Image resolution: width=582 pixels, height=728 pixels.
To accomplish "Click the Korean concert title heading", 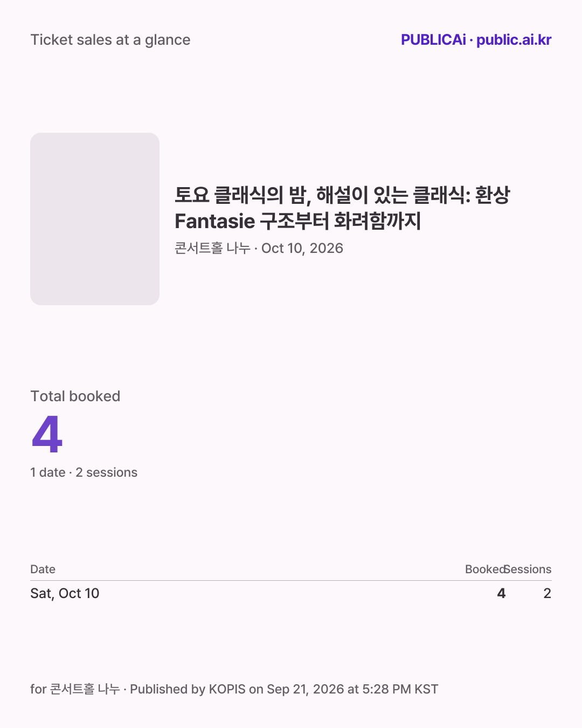I will [342, 208].
